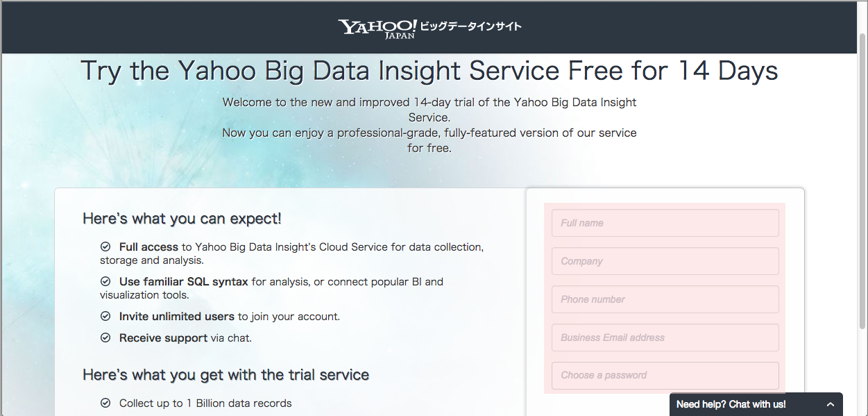Viewport: 868px width, 416px height.
Task: Click the checkmark icon beside "Use familiar SQL syntax"
Action: click(x=105, y=281)
